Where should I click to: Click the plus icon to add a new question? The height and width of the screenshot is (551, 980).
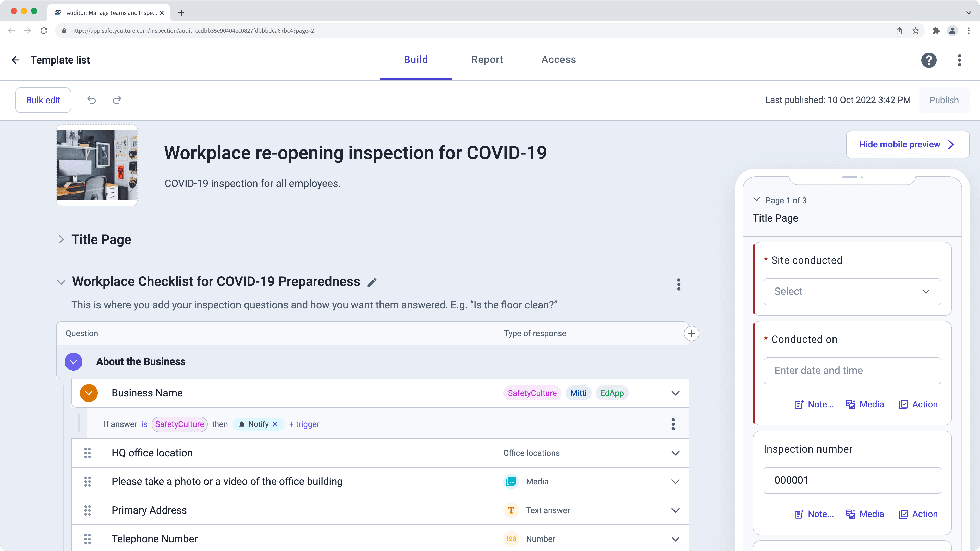click(x=692, y=333)
